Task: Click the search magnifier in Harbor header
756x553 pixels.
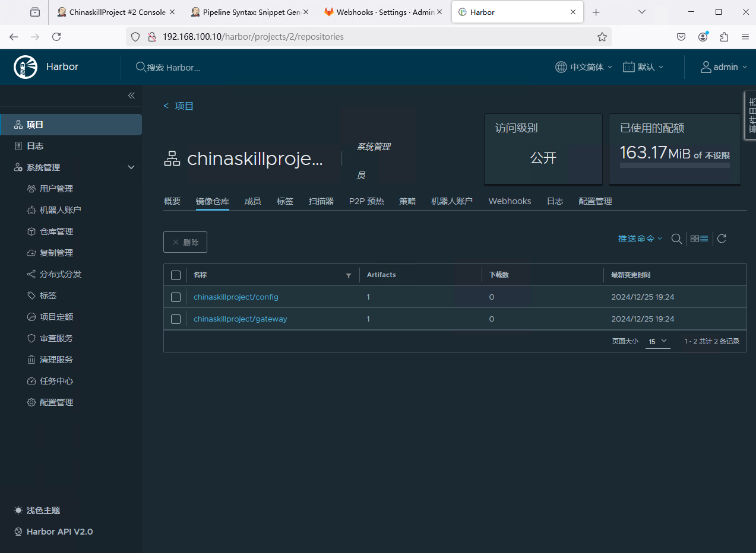Action: [141, 67]
